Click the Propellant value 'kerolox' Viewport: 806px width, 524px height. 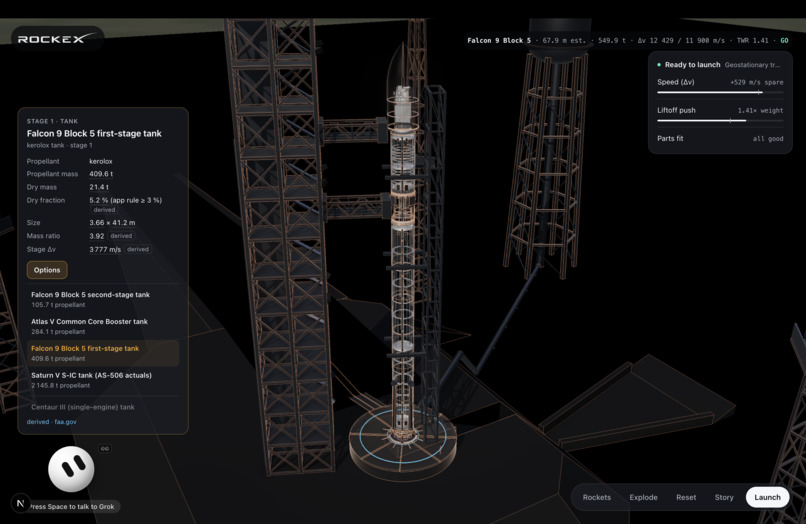(101, 161)
